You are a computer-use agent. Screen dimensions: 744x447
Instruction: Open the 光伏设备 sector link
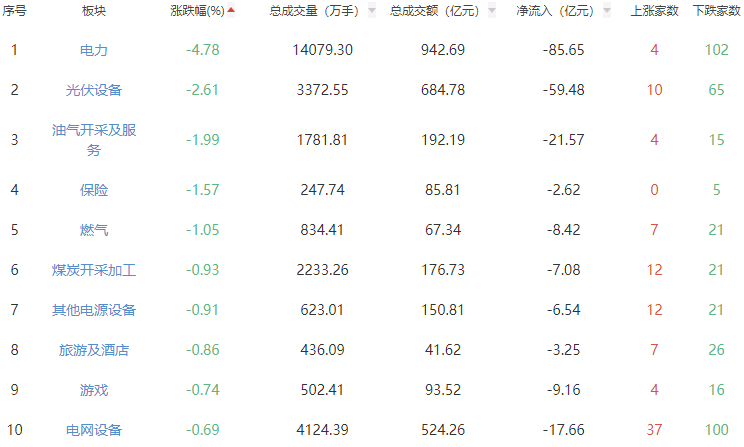click(94, 90)
